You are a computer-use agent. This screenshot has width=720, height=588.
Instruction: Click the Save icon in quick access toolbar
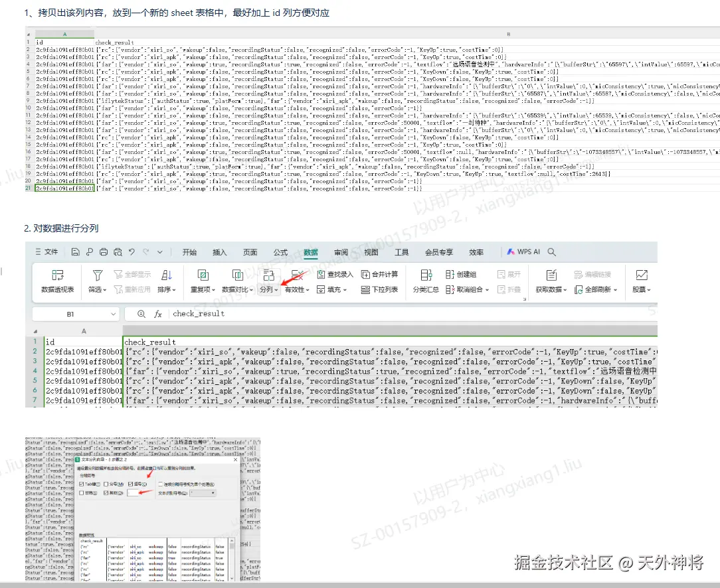75,252
